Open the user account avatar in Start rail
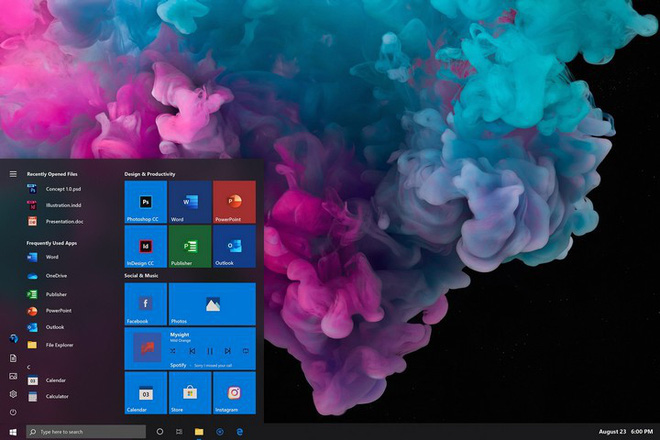Image resolution: width=660 pixels, height=440 pixels. (x=13, y=338)
